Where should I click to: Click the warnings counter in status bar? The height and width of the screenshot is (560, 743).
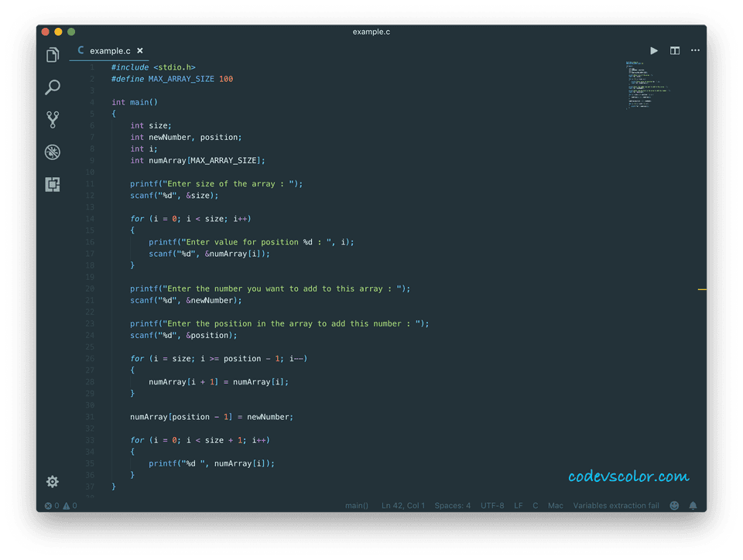(66, 505)
